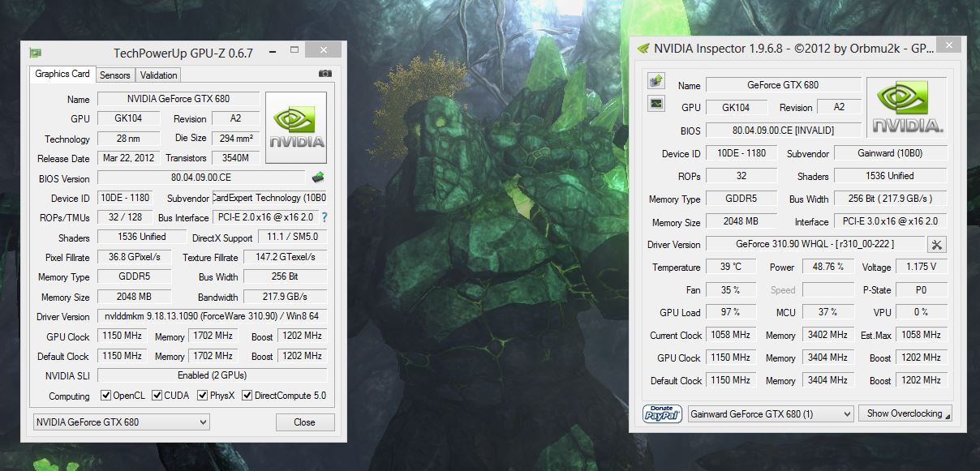
Task: Click the Inspector Current Clock value 1058 MHz
Action: 732,335
